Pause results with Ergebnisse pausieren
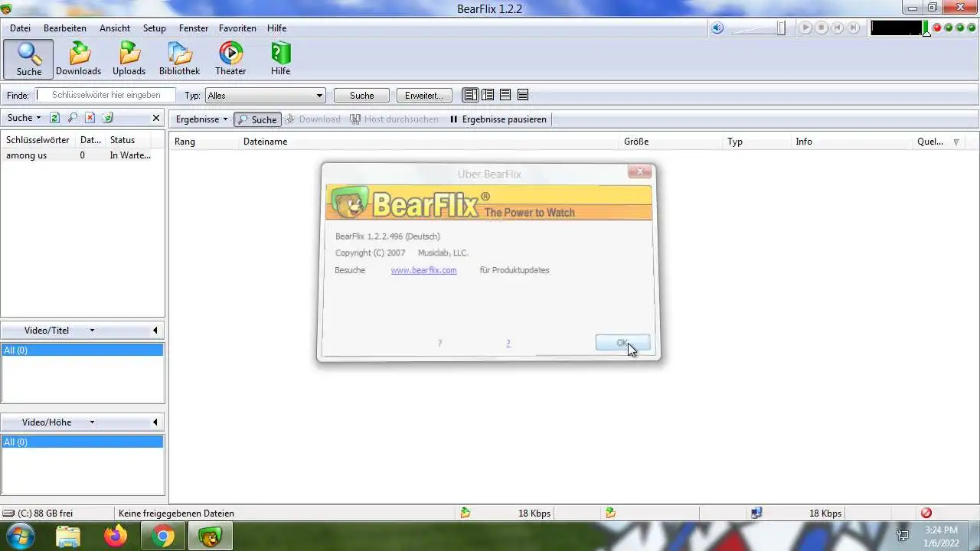This screenshot has width=980, height=551. click(498, 119)
